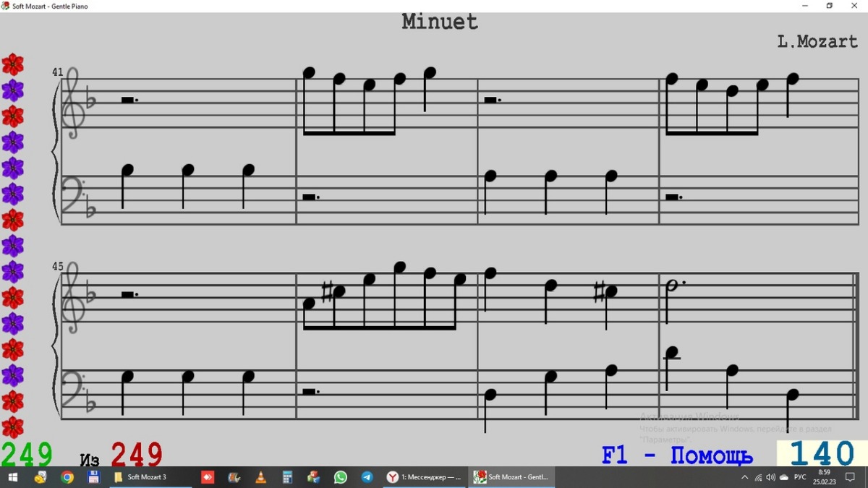Restore down the Gentle Piano window
The width and height of the screenshot is (868, 488).
pos(830,6)
